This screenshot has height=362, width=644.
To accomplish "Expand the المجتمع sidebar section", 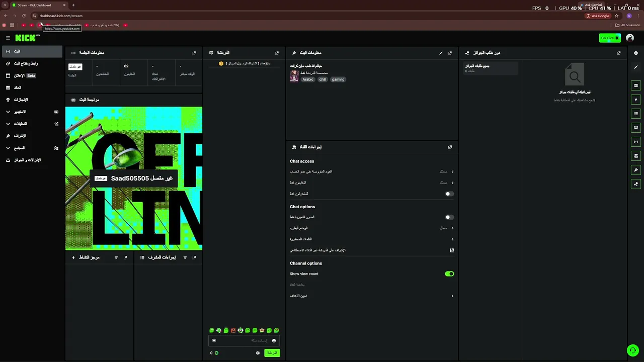I will pyautogui.click(x=32, y=148).
